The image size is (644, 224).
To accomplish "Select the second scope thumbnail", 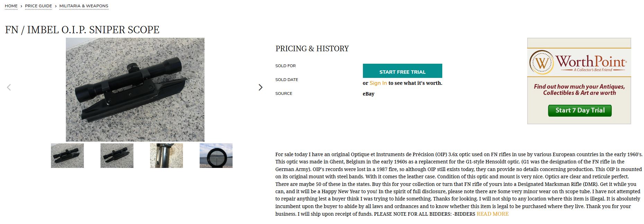I will pos(117,156).
